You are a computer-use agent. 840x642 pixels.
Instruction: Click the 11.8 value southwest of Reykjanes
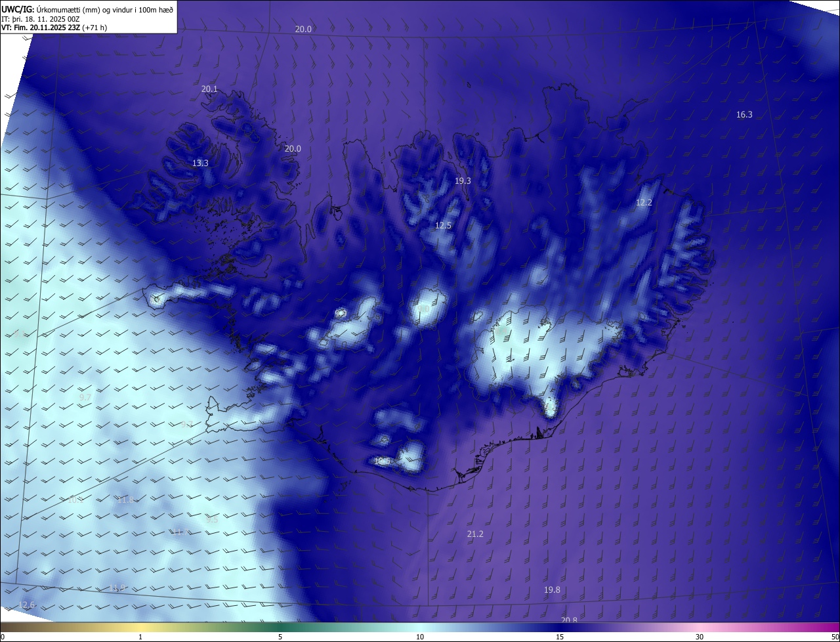[x=125, y=500]
